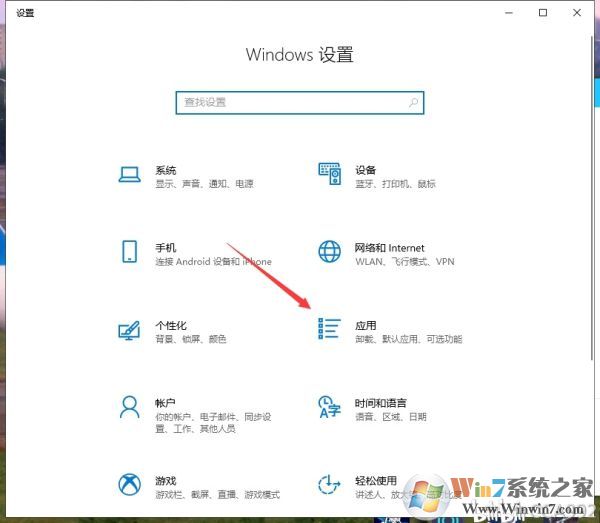Select the 网络和 Internet title
This screenshot has width=600, height=523.
click(x=390, y=248)
